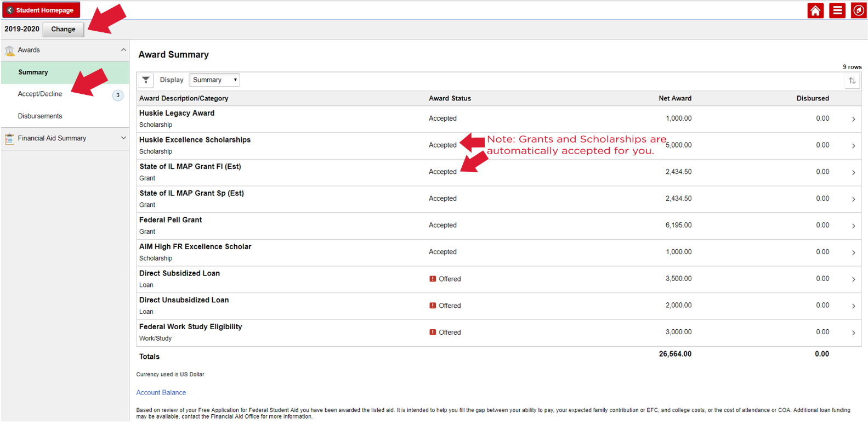868x423 pixels.
Task: Select the Federal Pell Grant row
Action: [170, 220]
